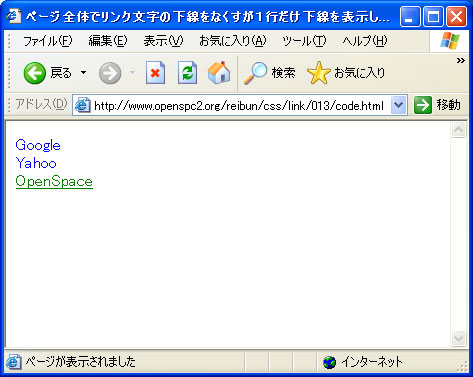Open the ツール(T) menu
Image resolution: width=473 pixels, height=377 pixels.
[x=304, y=41]
